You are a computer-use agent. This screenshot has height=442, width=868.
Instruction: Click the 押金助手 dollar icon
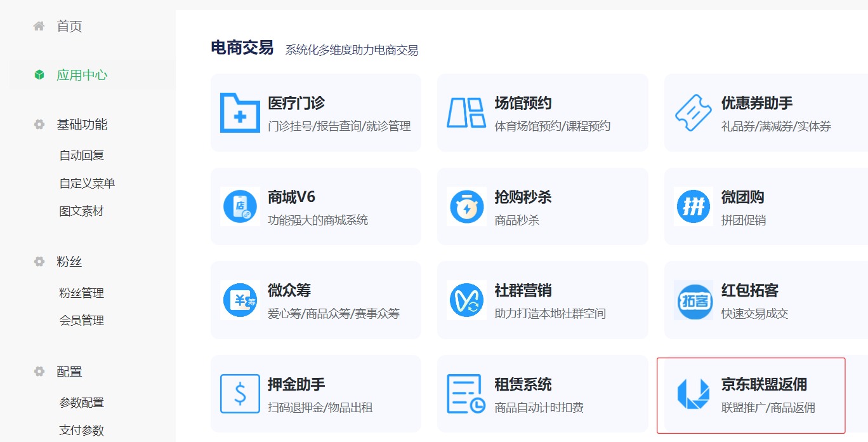point(240,394)
